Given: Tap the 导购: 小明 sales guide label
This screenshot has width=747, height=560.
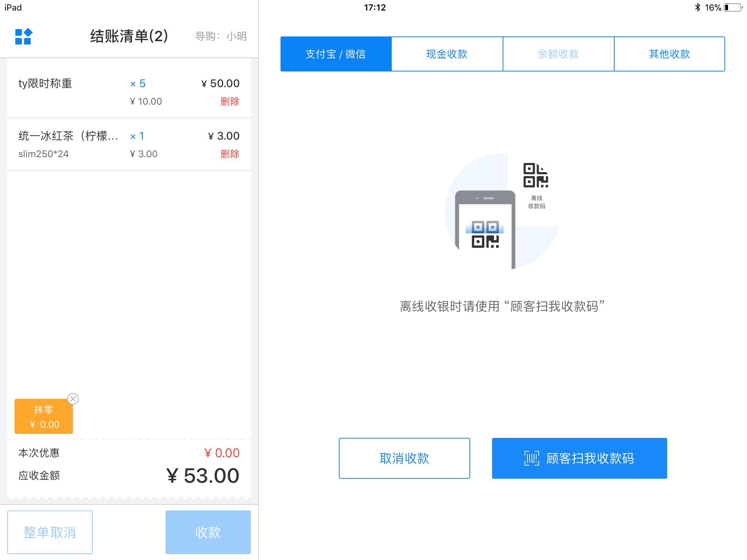Looking at the screenshot, I should tap(221, 36).
